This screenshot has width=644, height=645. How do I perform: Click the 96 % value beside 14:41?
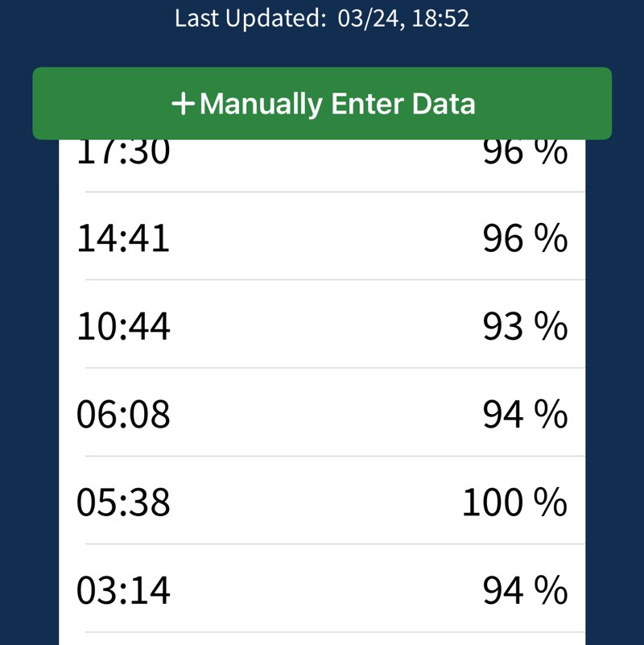tap(525, 238)
